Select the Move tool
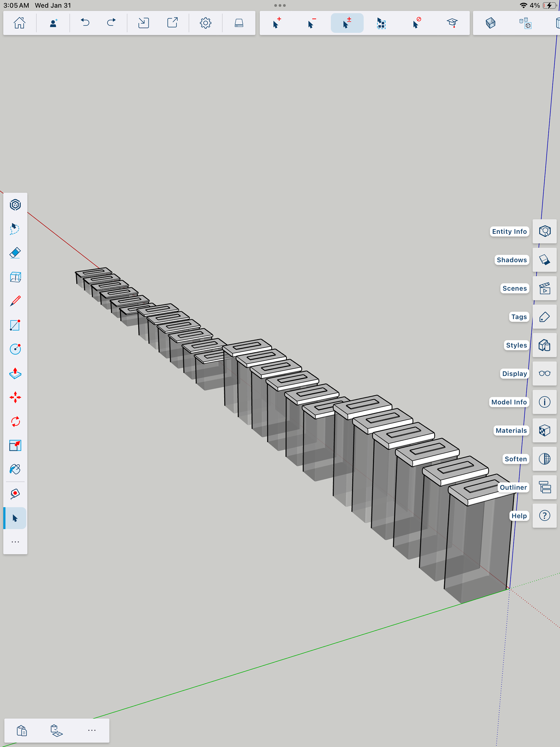 coord(15,397)
